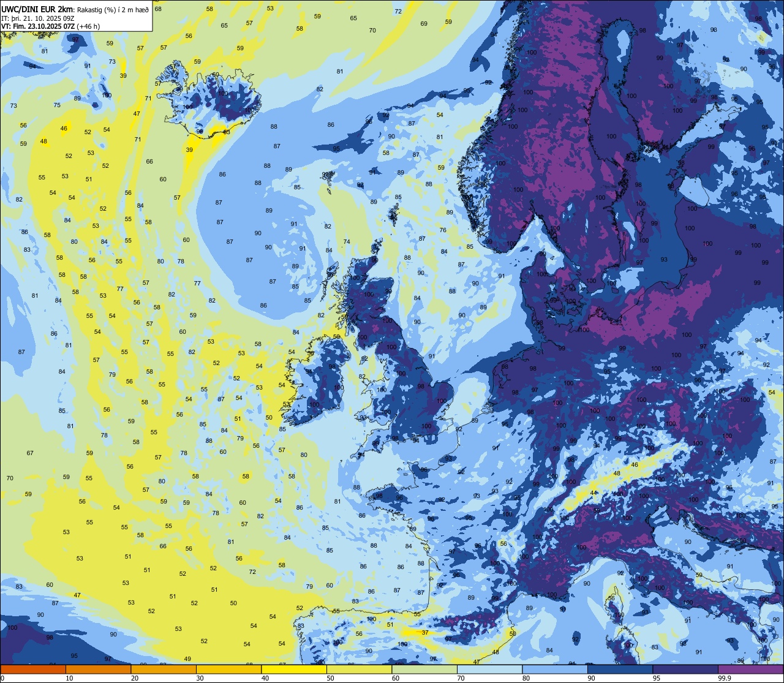
Task: Click the 90–95% dark blue legend swatch
Action: 620,669
